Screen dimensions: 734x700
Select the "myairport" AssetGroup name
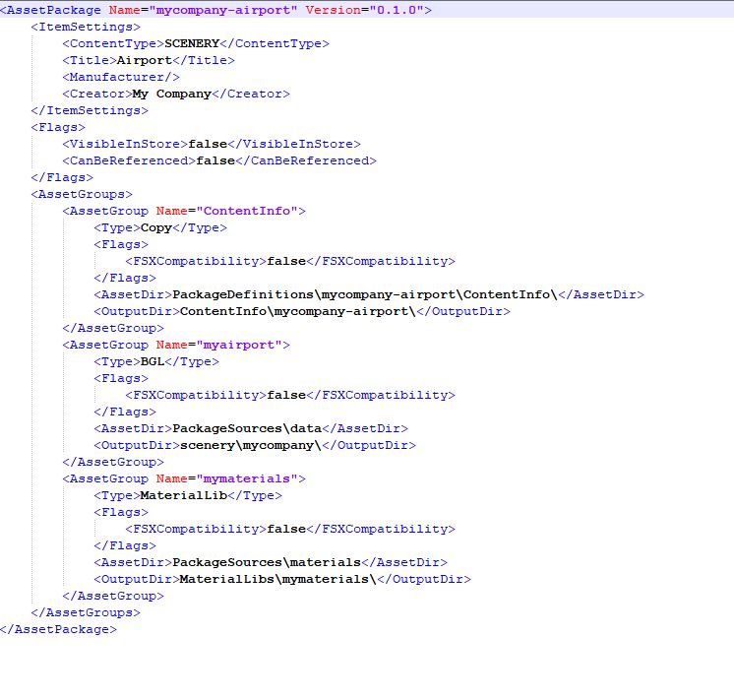(x=239, y=345)
